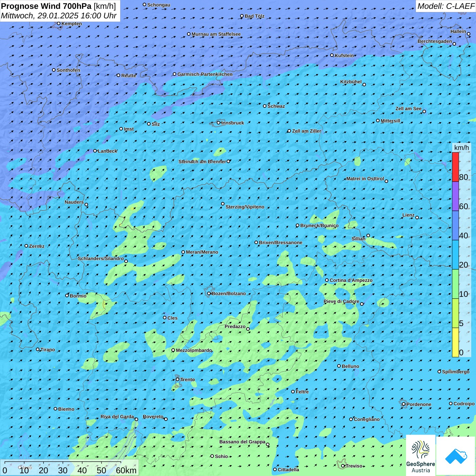Click the Kufstein location dot
476x476 pixels.
332,55
